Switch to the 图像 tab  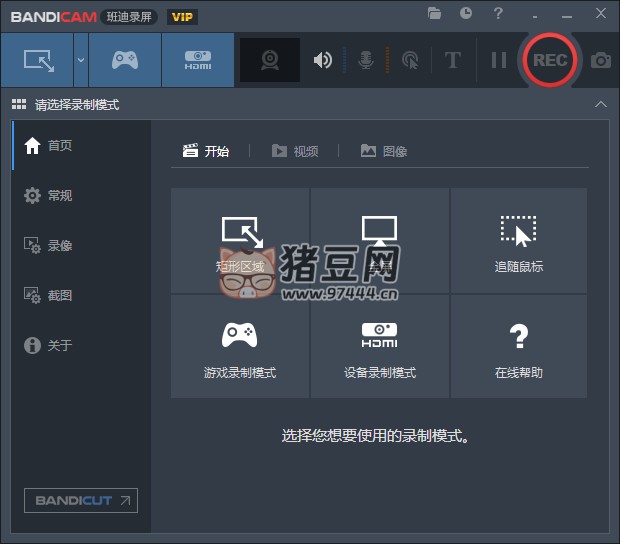click(384, 151)
